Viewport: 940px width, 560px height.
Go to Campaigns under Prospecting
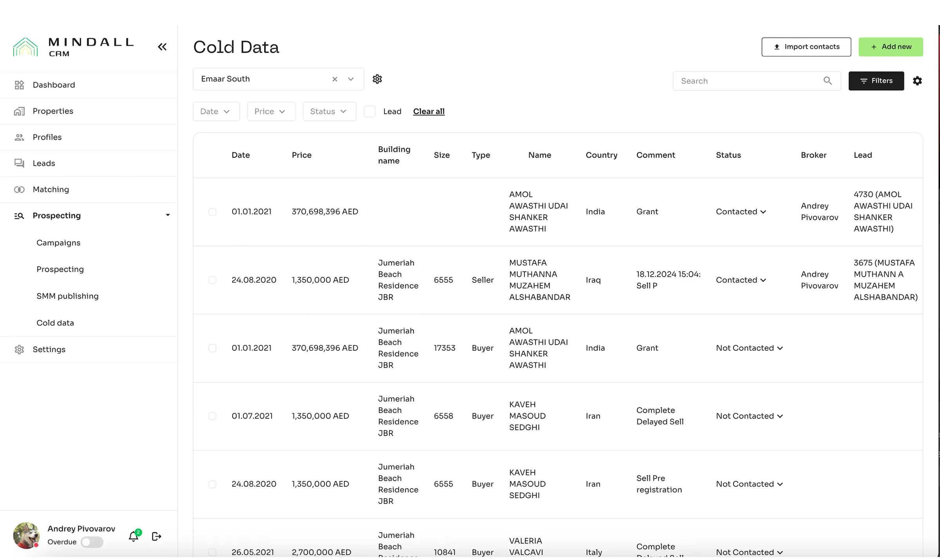58,243
